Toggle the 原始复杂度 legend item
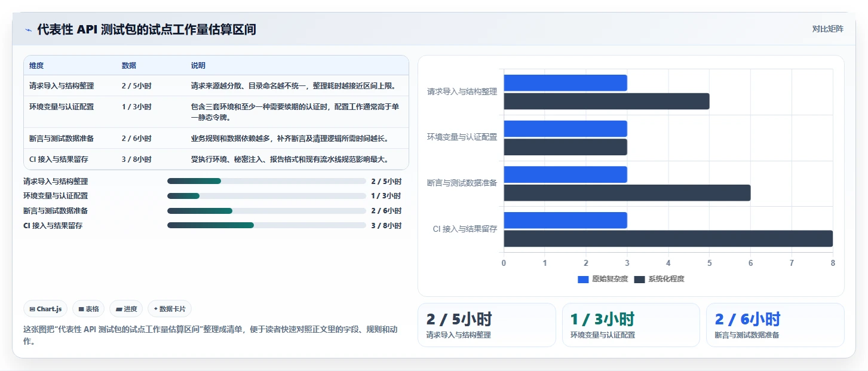The width and height of the screenshot is (868, 371). coord(603,279)
